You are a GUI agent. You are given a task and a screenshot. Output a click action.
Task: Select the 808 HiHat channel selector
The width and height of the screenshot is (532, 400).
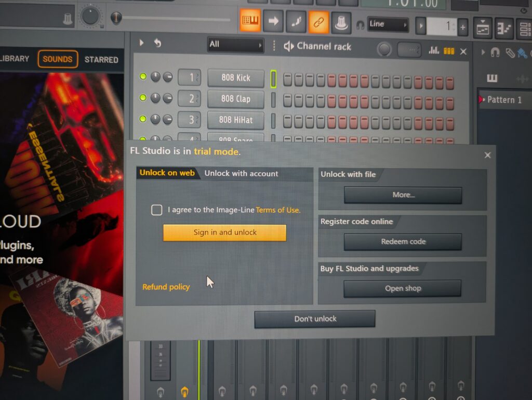point(273,121)
